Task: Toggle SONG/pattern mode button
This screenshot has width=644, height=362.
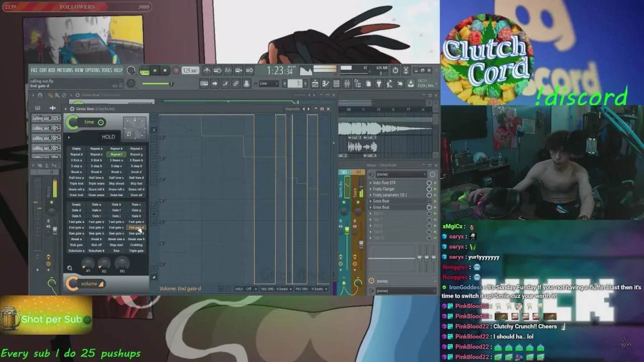Action: pos(145,71)
